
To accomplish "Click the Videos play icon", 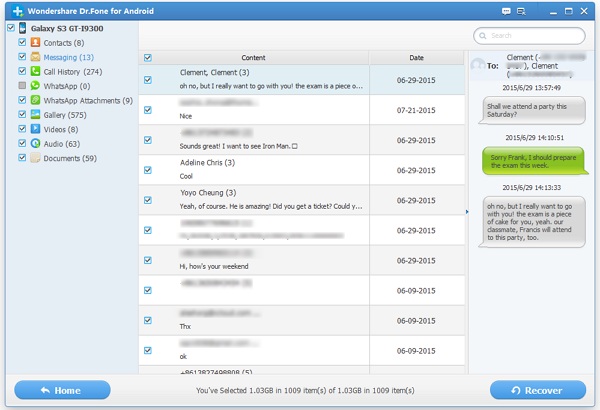I will point(35,129).
